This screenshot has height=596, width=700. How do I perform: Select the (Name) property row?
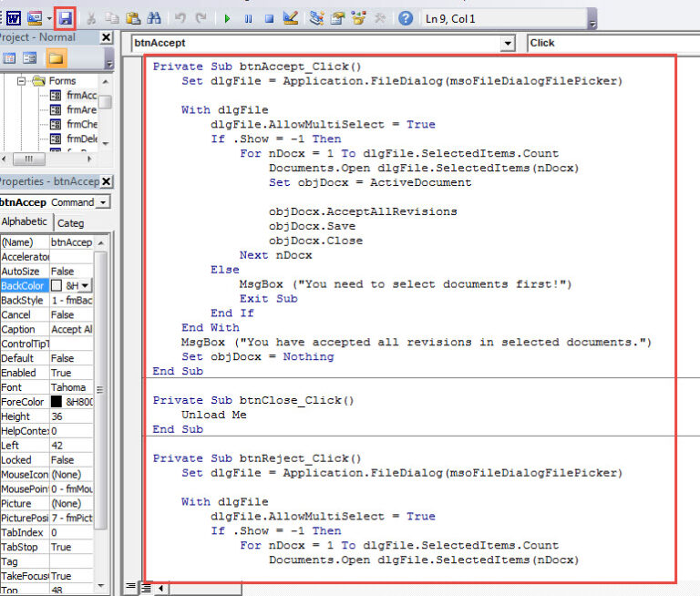46,242
